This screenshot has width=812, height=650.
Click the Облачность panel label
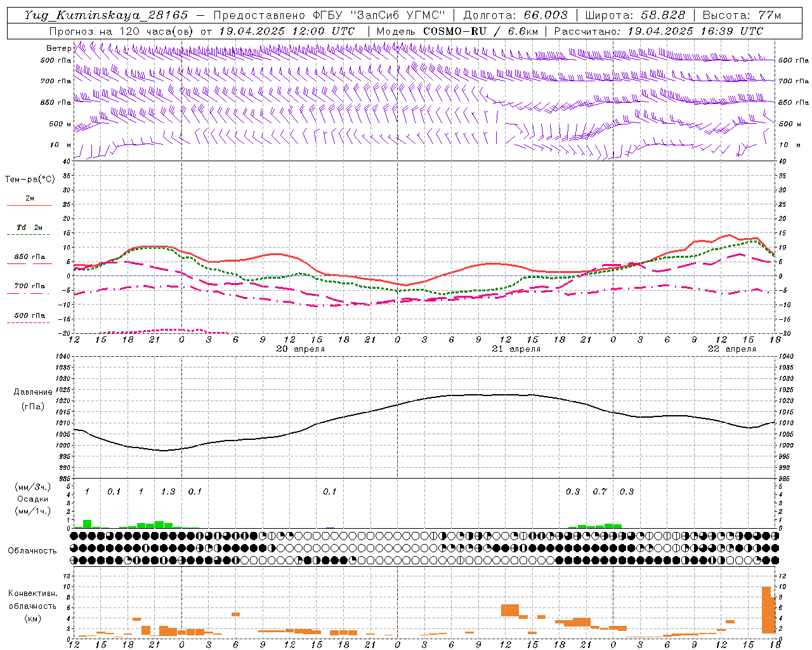(32, 550)
